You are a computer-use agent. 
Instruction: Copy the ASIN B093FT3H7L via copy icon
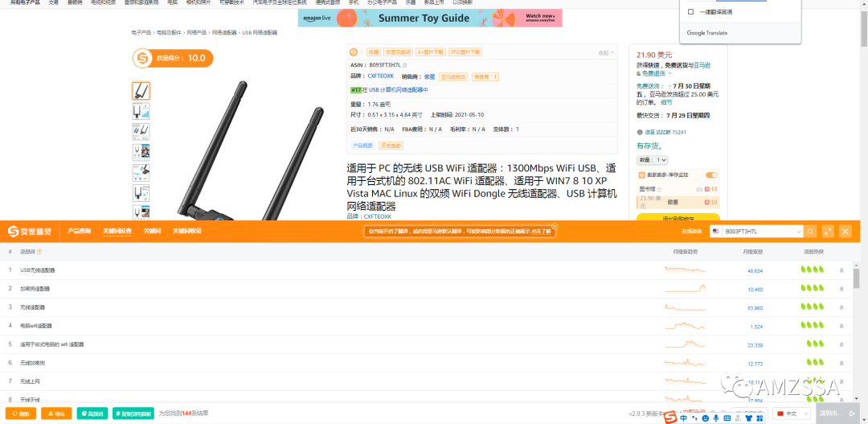404,65
